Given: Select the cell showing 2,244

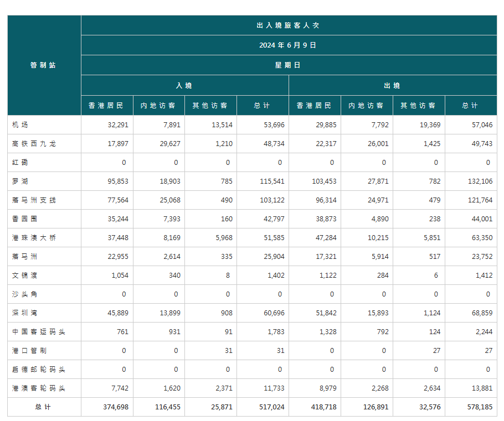Looking at the screenshot, I should [471, 332].
